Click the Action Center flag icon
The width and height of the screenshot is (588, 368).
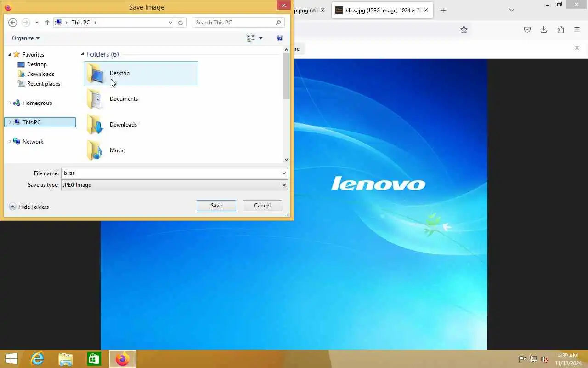pos(523,359)
